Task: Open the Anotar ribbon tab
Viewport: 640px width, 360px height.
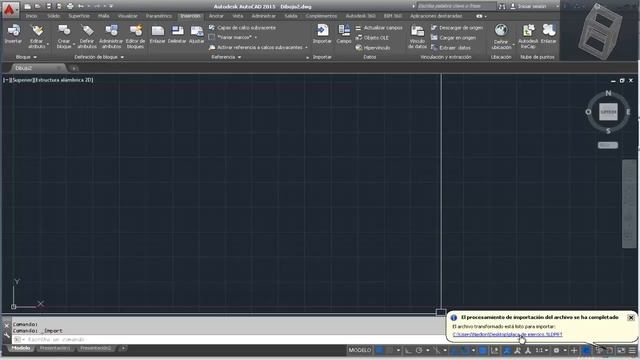Action: tap(216, 16)
